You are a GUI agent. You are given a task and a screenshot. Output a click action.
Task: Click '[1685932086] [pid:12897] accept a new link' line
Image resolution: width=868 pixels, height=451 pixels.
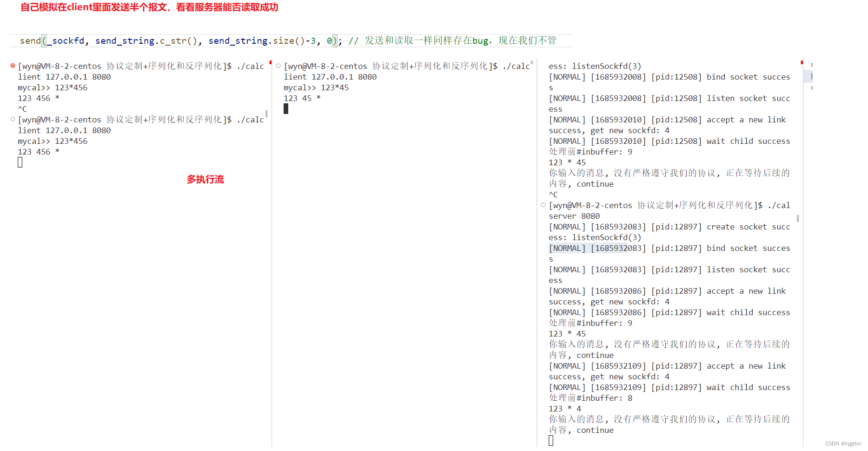667,291
